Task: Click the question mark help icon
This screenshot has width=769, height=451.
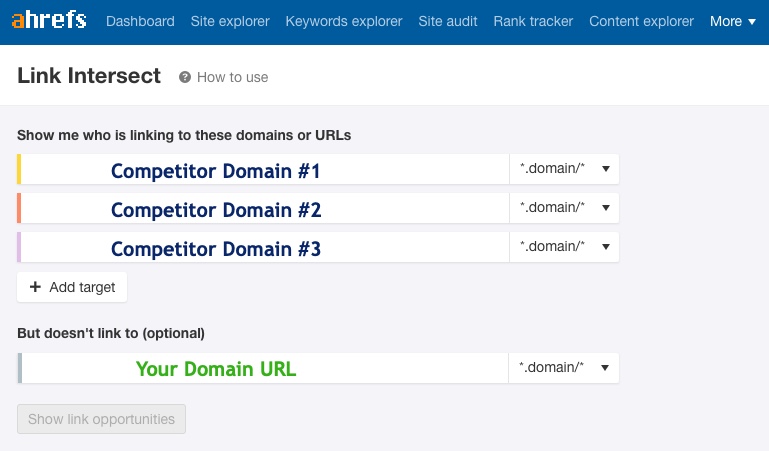Action: [185, 77]
